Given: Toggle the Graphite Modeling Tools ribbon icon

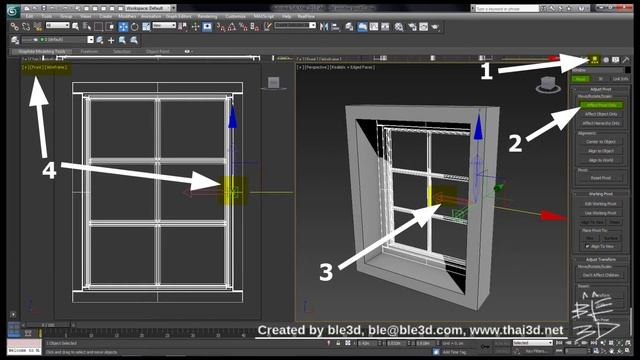Looking at the screenshot, I should click(x=362, y=27).
